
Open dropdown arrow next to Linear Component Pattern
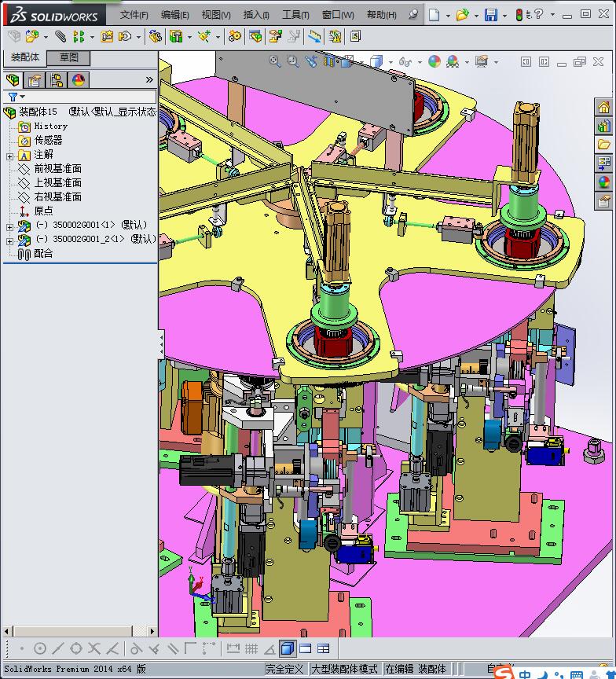click(x=92, y=38)
